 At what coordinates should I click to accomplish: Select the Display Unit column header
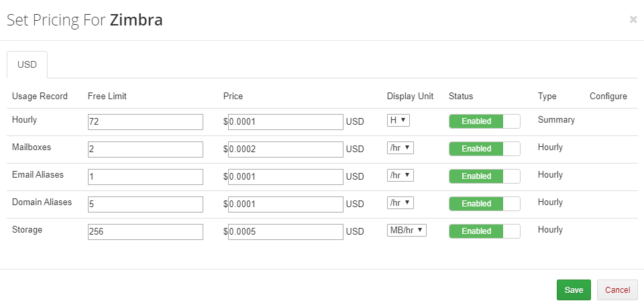point(410,96)
